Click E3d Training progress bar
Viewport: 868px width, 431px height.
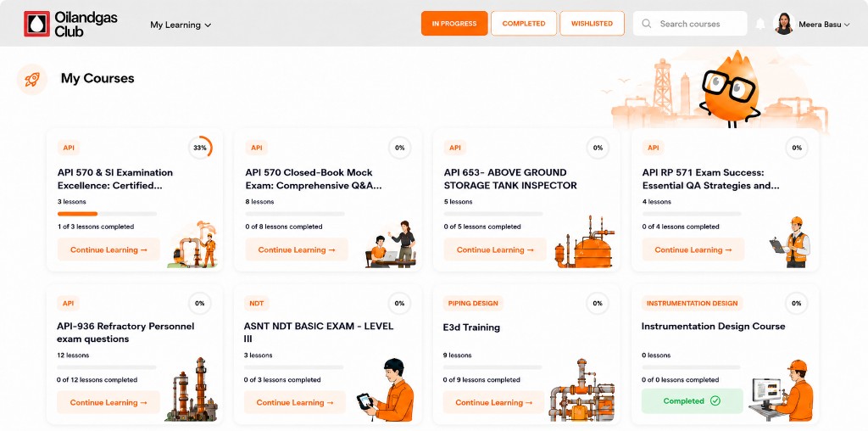click(492, 367)
